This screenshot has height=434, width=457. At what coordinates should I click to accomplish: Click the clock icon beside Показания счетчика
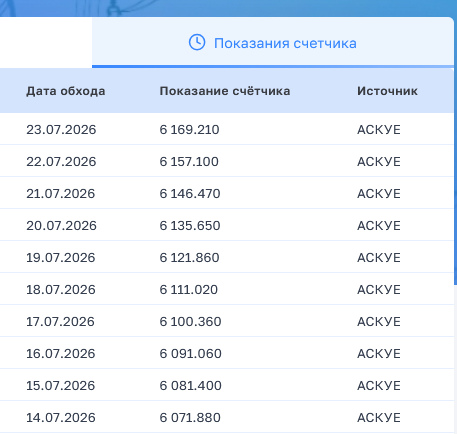tap(197, 43)
